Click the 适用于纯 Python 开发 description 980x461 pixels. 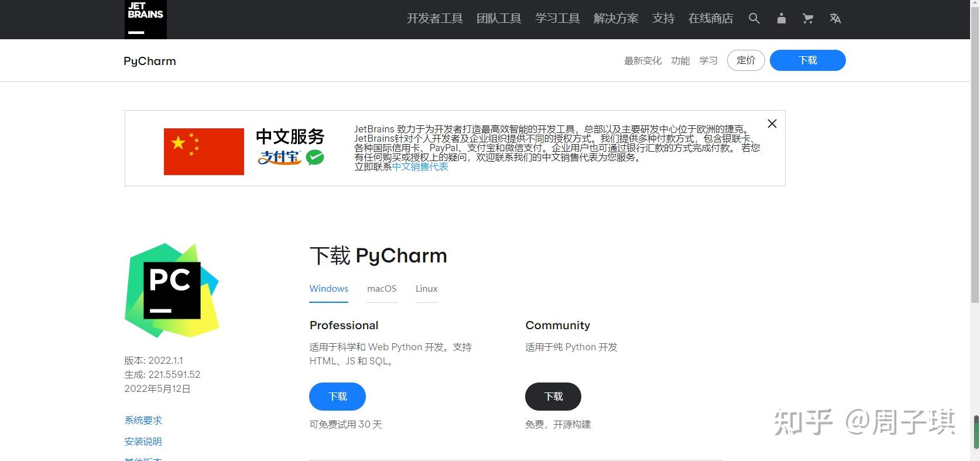571,347
